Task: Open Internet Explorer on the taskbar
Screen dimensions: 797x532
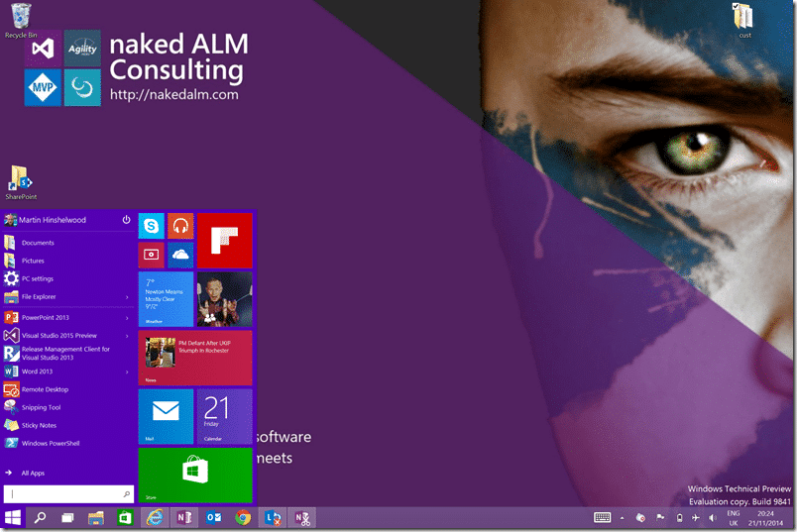Action: pyautogui.click(x=155, y=518)
